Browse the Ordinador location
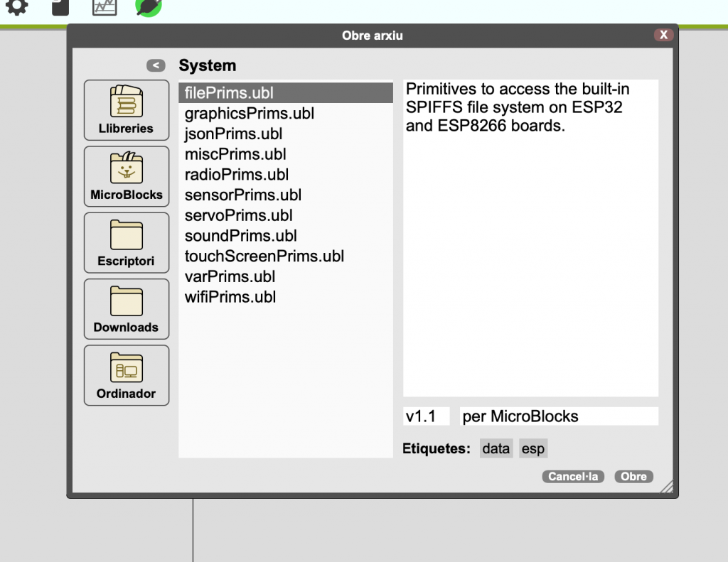Viewport: 728px width, 562px height. 127,375
